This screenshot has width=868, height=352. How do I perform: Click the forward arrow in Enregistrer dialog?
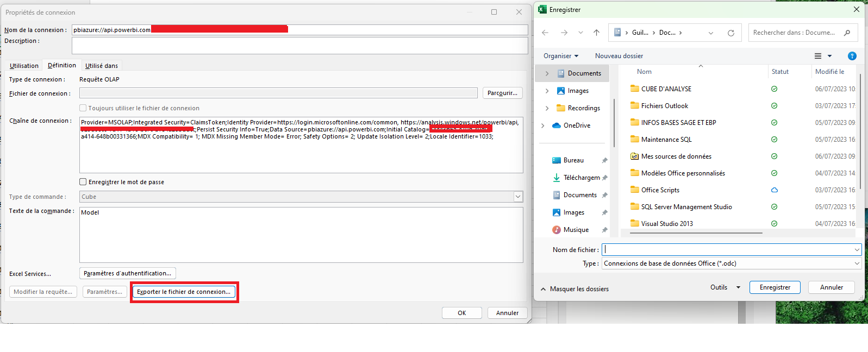tap(564, 33)
